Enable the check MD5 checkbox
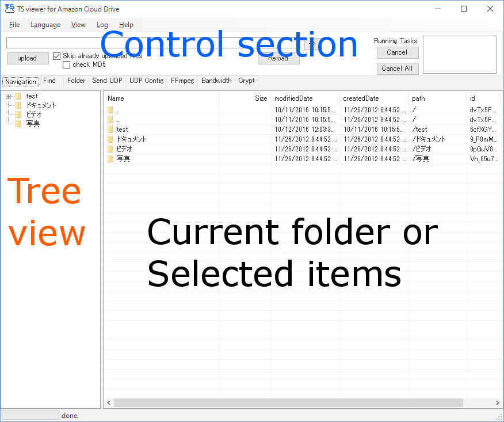 point(67,64)
